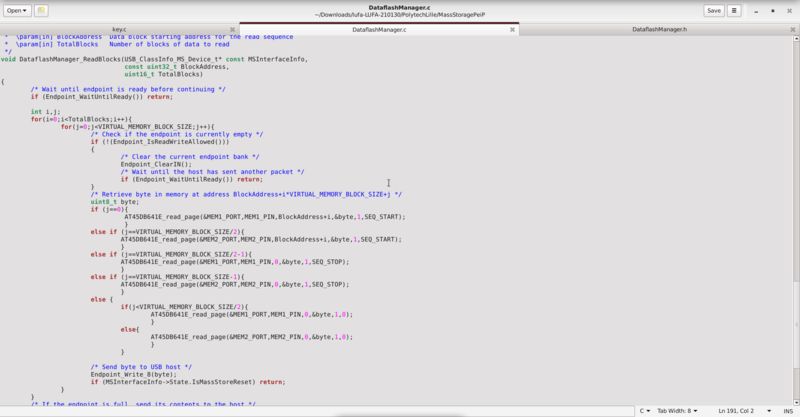
Task: Close the gedit window
Action: click(x=788, y=10)
